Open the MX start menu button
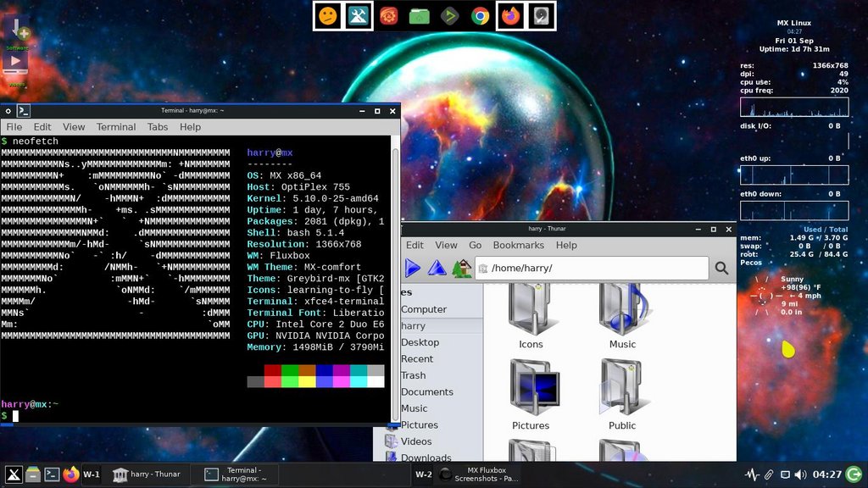The image size is (868, 488). (x=14, y=474)
